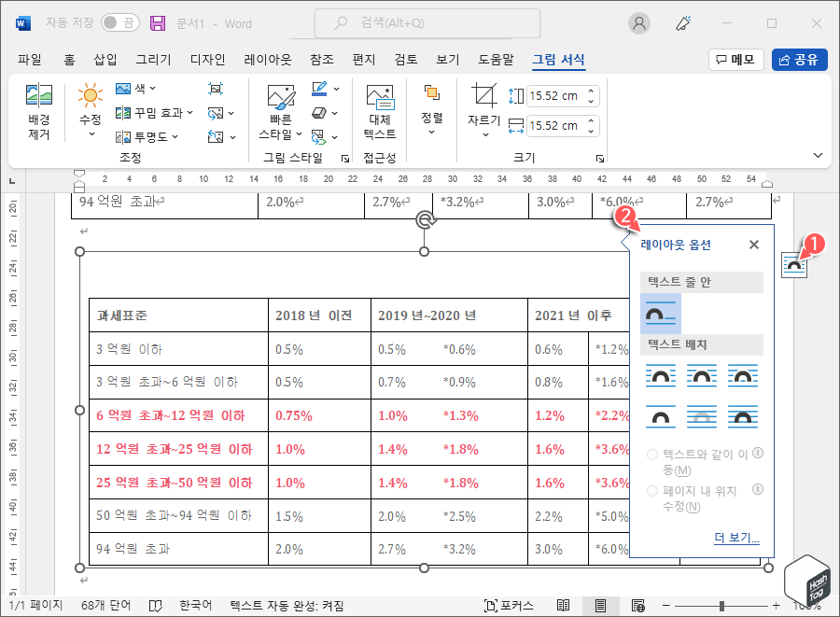Click the 공유 (Share) button
The width and height of the screenshot is (840, 617).
(x=801, y=59)
